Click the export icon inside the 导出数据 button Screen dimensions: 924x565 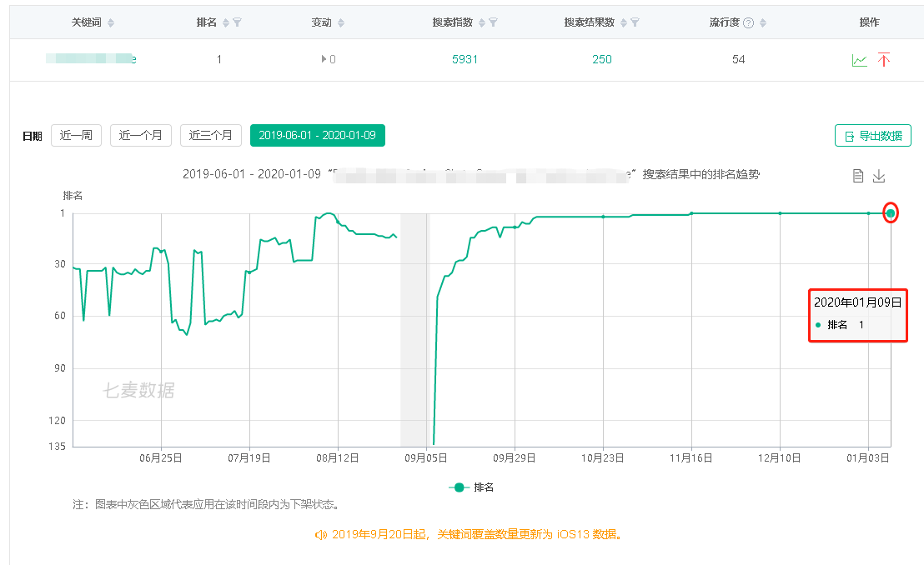[x=847, y=135]
